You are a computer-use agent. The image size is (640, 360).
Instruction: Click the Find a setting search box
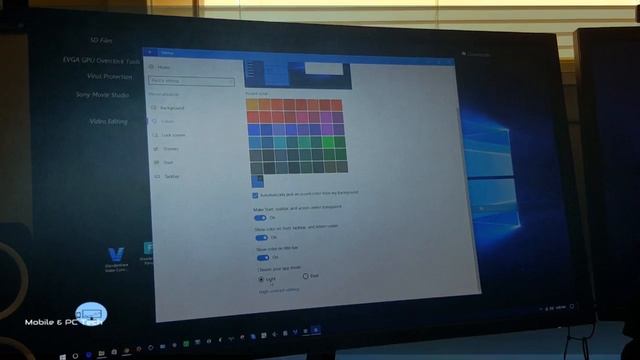191,81
